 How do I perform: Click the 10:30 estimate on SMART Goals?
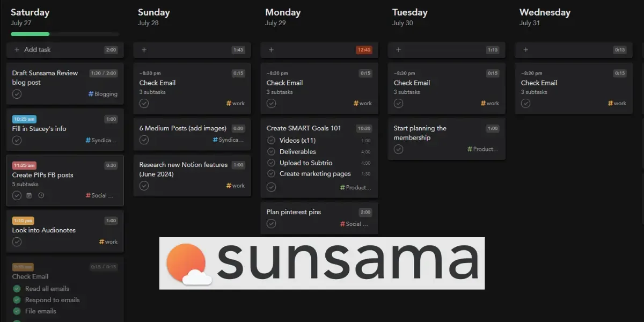(x=364, y=128)
